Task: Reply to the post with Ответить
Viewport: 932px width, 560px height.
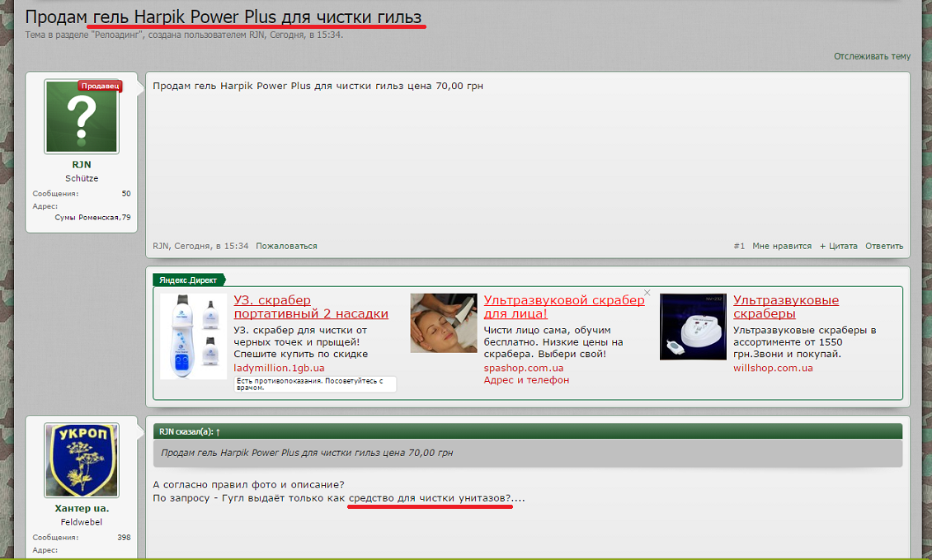Action: (884, 246)
